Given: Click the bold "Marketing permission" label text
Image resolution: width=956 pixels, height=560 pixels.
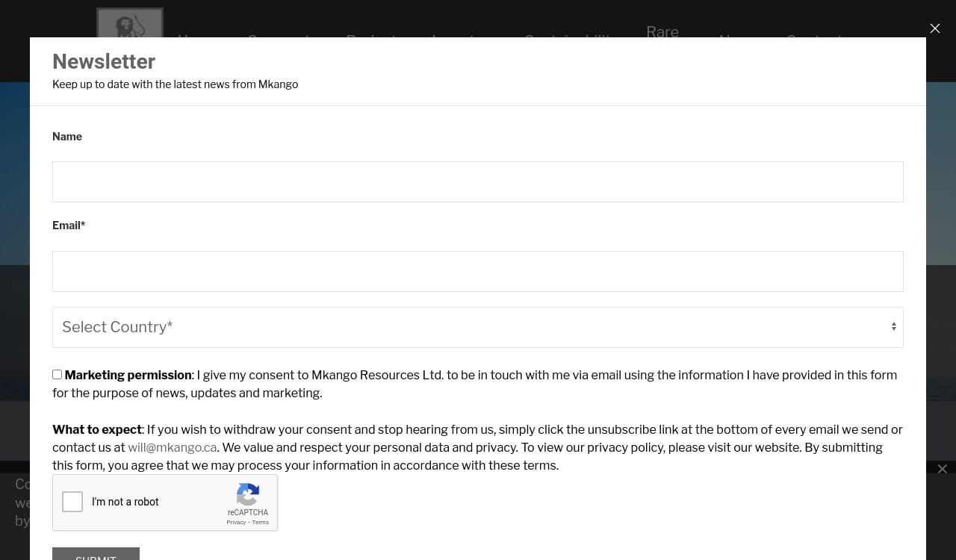Looking at the screenshot, I should pos(128,376).
